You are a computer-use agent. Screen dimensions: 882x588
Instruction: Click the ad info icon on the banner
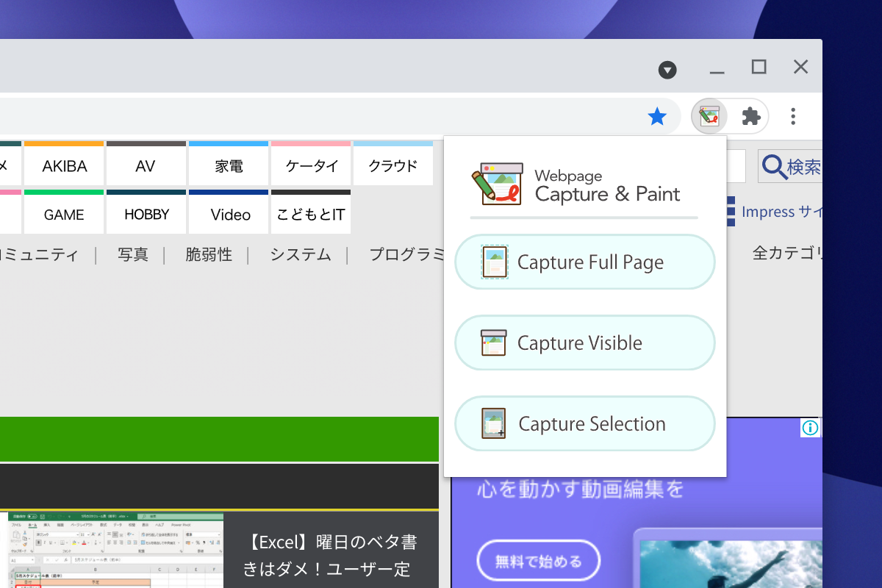coord(809,428)
